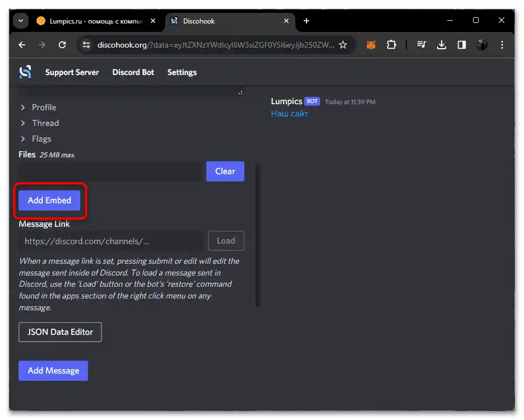524x420 pixels.
Task: Clear the attached files
Action: tap(225, 171)
